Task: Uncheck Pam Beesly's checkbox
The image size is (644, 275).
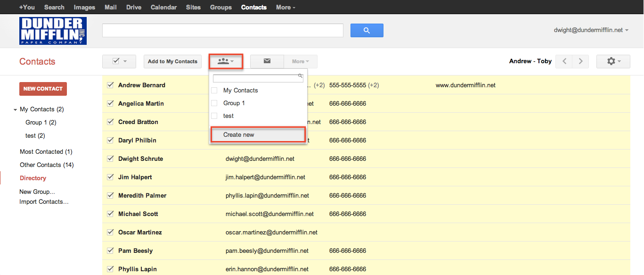Action: click(110, 250)
